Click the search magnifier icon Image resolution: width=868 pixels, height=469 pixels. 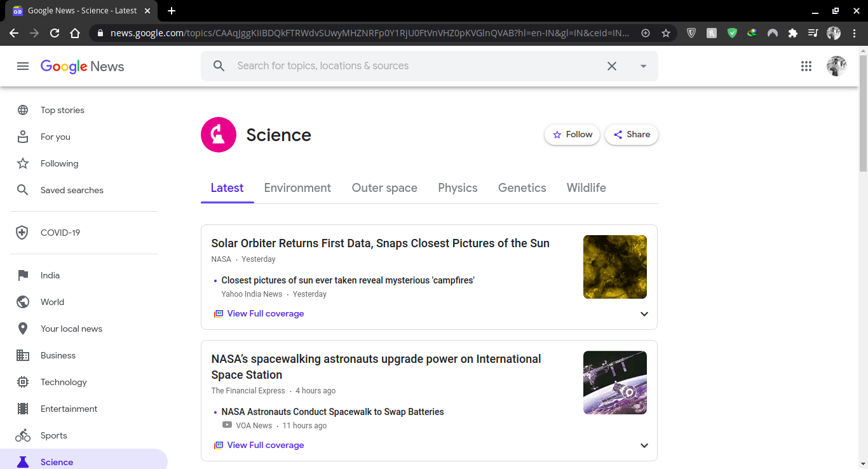tap(219, 66)
